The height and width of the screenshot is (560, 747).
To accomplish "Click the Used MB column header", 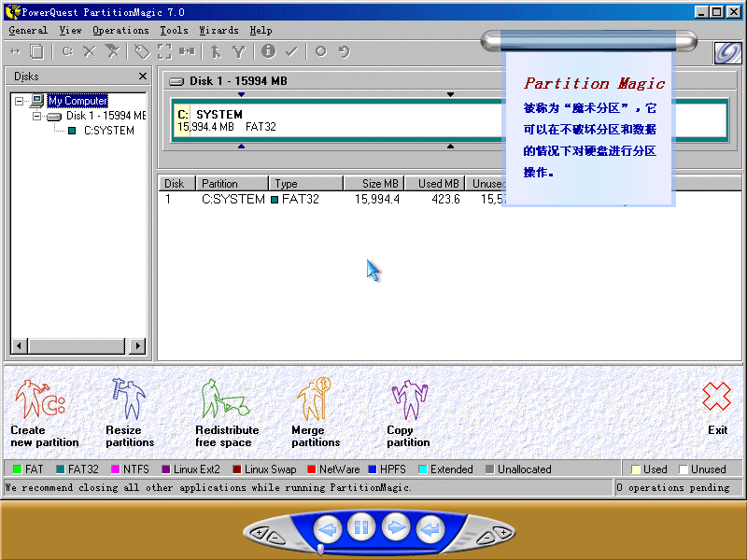I will pos(434,183).
